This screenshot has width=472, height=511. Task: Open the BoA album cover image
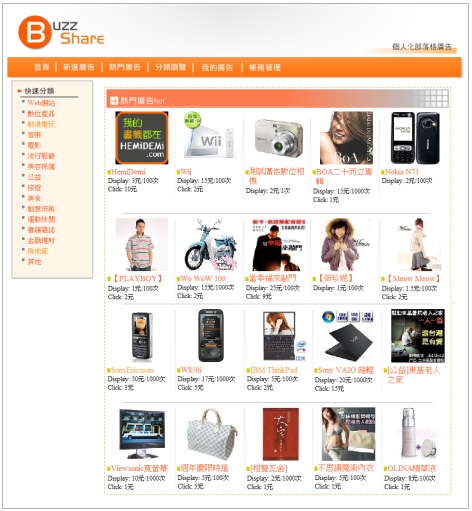346,138
